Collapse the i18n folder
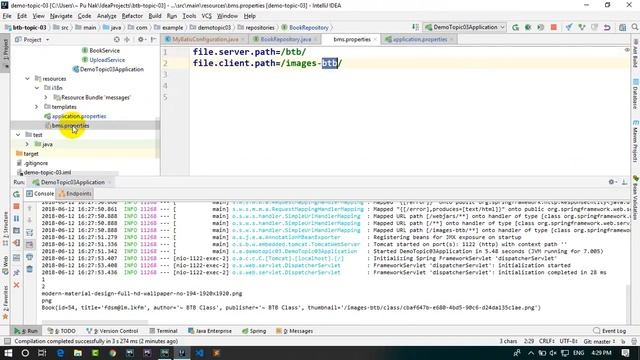Screen dimensions: 640x360 point(37,88)
